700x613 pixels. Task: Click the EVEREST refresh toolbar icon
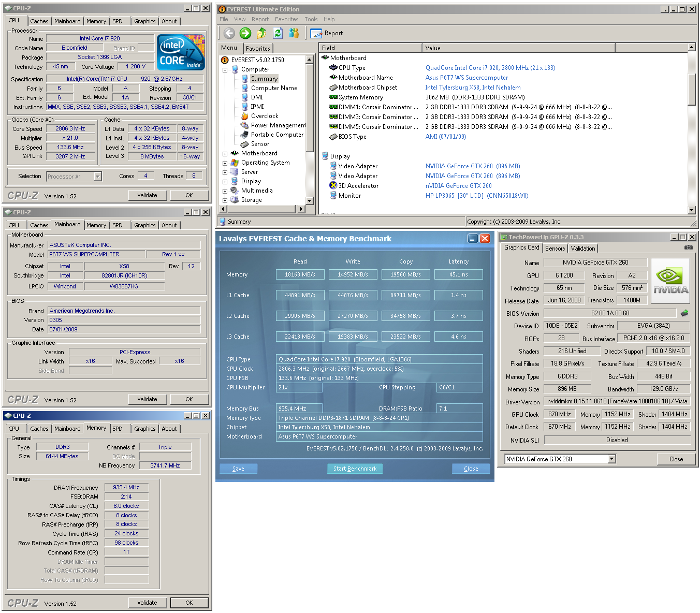278,33
